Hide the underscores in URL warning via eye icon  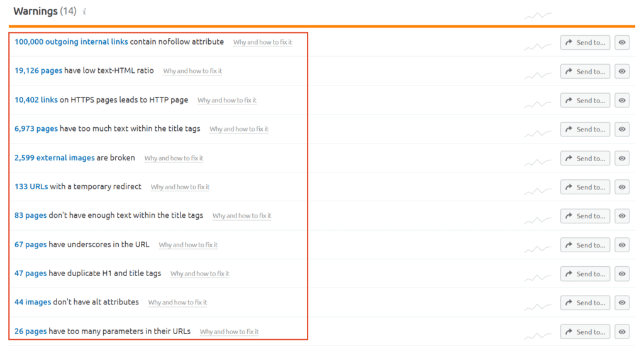coord(622,245)
